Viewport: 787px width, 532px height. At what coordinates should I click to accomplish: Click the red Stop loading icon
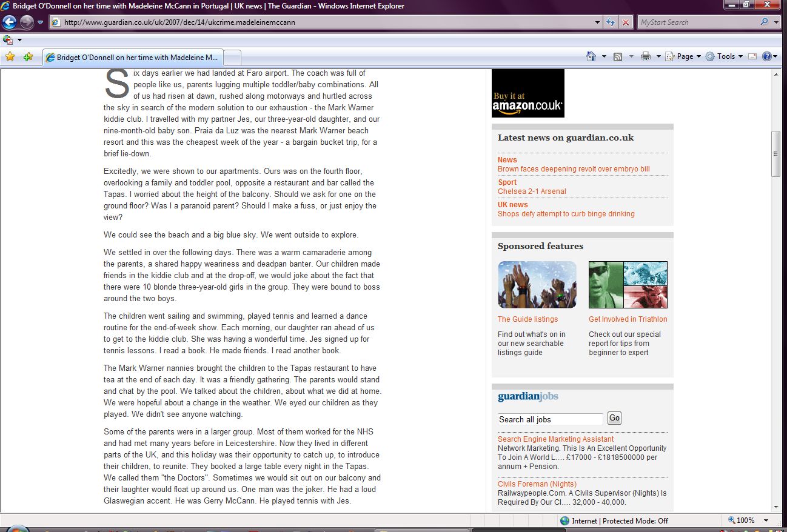626,22
